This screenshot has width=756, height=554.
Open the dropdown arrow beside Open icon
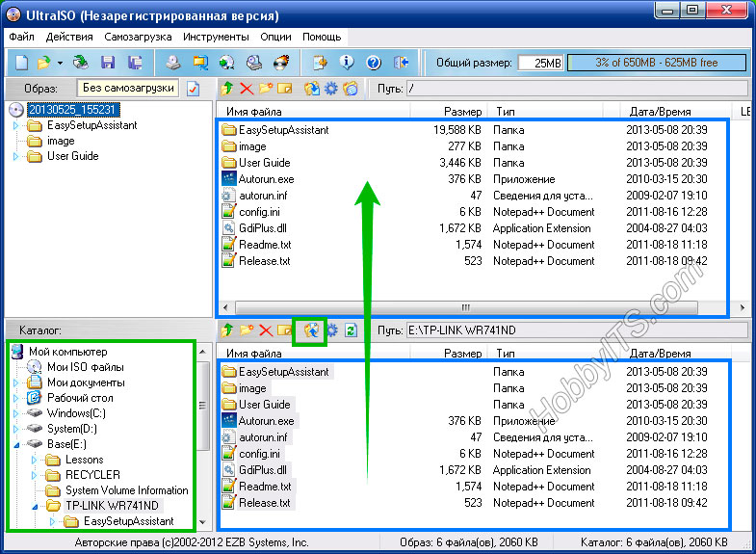(x=60, y=63)
